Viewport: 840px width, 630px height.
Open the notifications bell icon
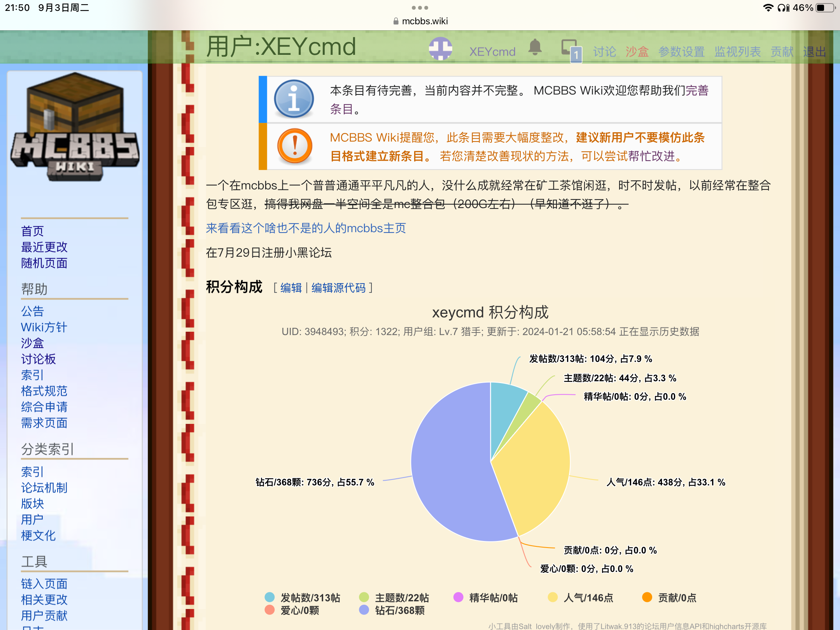click(535, 48)
